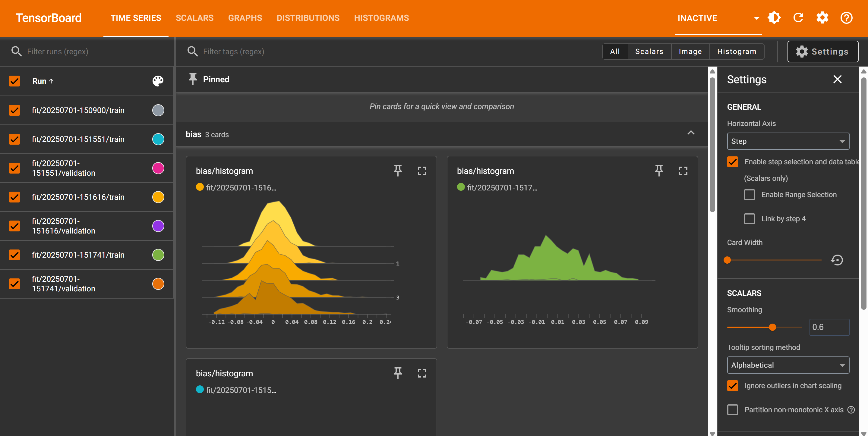The image size is (868, 436).
Task: Collapse the bias cards group
Action: (x=691, y=133)
